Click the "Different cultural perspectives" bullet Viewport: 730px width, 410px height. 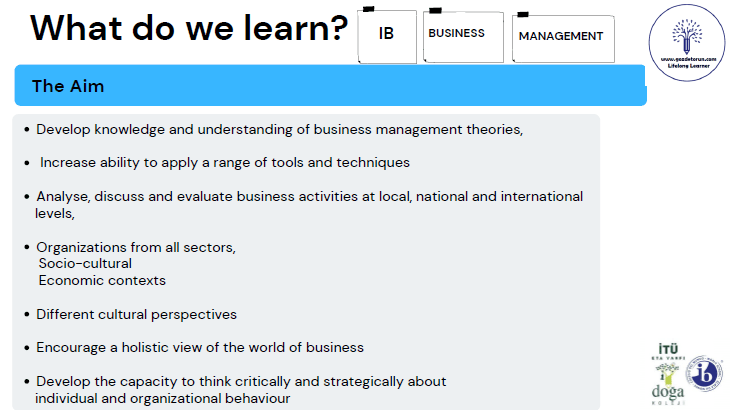(x=136, y=314)
